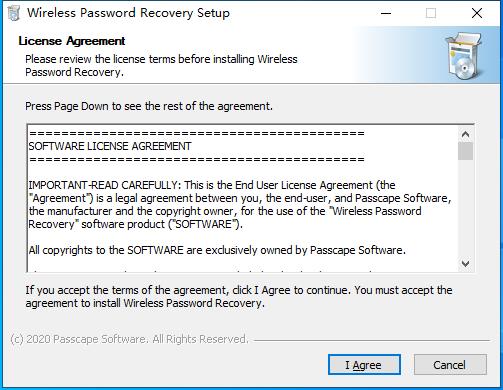Image resolution: width=503 pixels, height=390 pixels.
Task: Click the greyed-out maximize window button
Action: pyautogui.click(x=431, y=13)
